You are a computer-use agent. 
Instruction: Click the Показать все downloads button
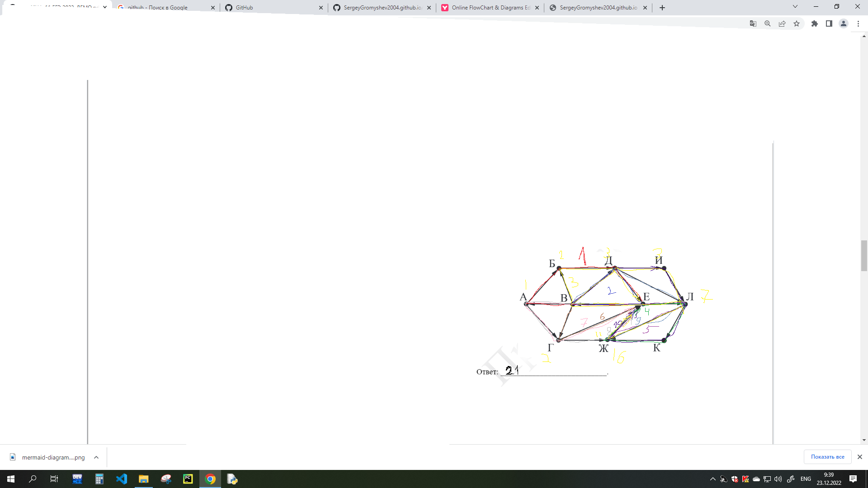[x=827, y=457]
